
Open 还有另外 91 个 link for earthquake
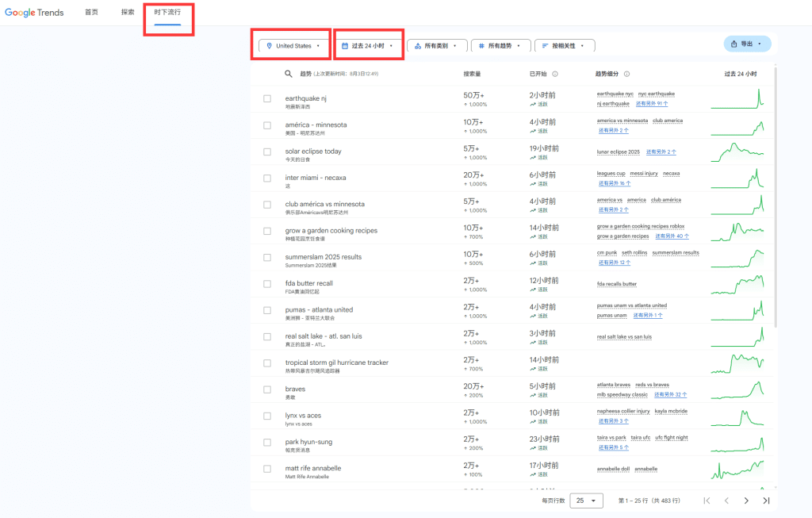point(651,103)
